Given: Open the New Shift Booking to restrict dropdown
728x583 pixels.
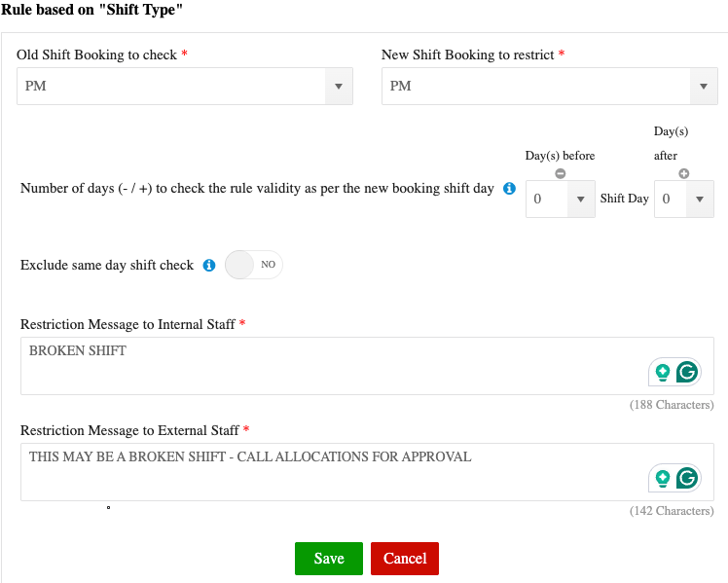Looking at the screenshot, I should [549, 87].
